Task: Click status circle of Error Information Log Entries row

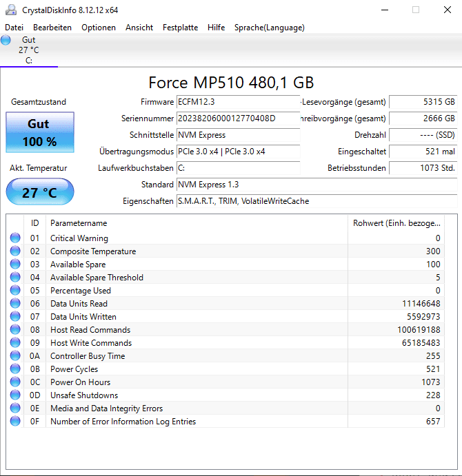Action: [15, 421]
